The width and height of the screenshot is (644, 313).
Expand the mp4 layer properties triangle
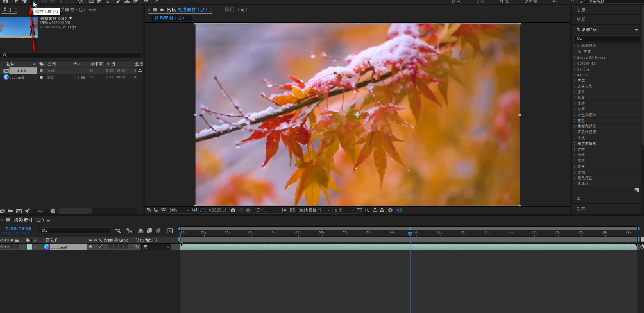pos(24,246)
